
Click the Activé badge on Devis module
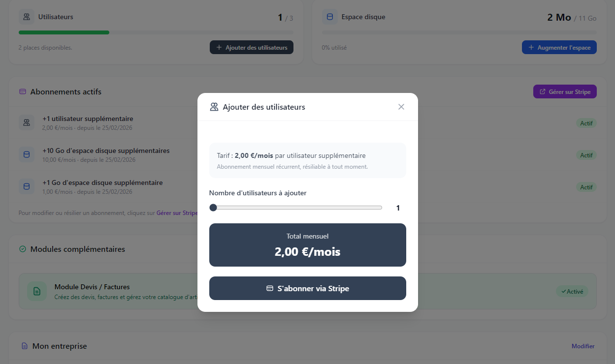(x=572, y=291)
